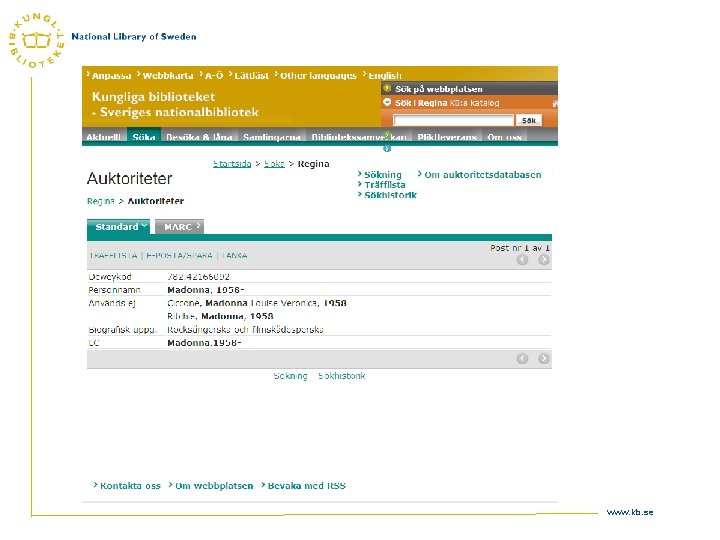Open the Anpassa link
Screen dimensions: 720x540
(x=112, y=76)
